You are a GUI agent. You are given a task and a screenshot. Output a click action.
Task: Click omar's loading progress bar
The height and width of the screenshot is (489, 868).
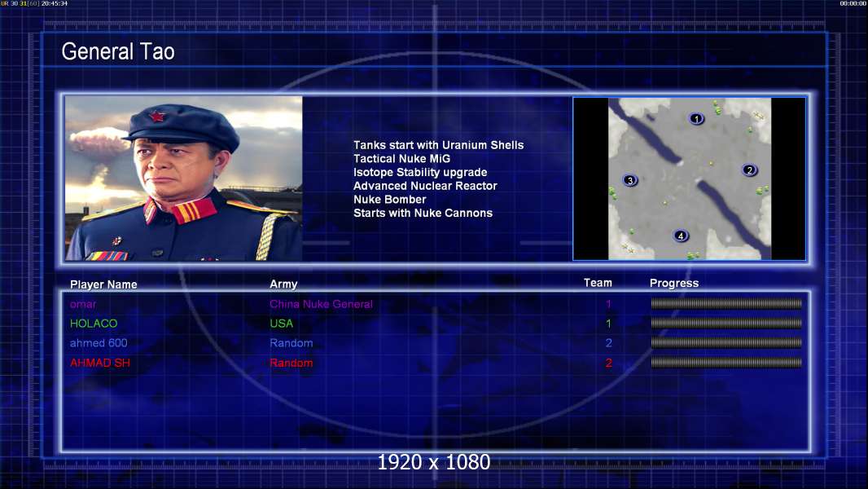tap(726, 303)
